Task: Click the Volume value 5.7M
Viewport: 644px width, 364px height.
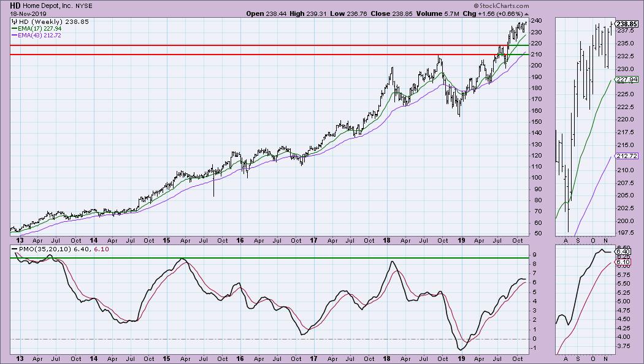Action: pyautogui.click(x=451, y=13)
